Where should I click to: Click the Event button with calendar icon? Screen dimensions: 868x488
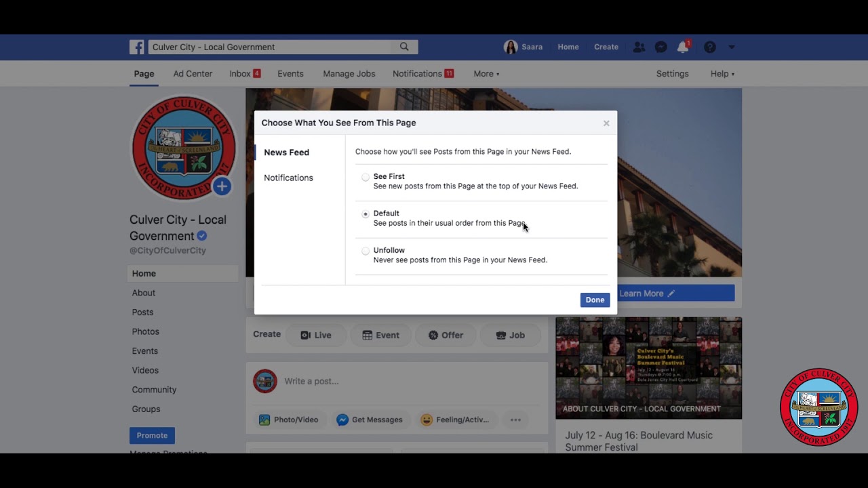pyautogui.click(x=380, y=335)
